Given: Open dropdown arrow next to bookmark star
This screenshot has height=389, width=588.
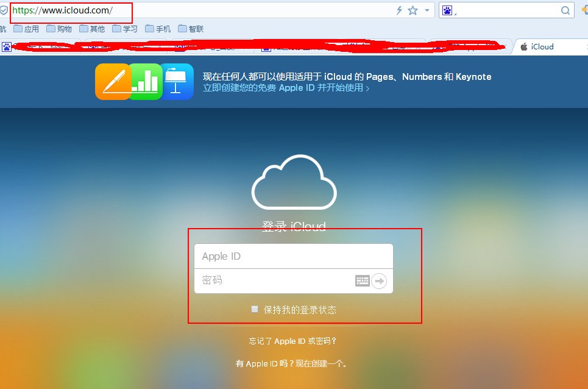Looking at the screenshot, I should 427,10.
